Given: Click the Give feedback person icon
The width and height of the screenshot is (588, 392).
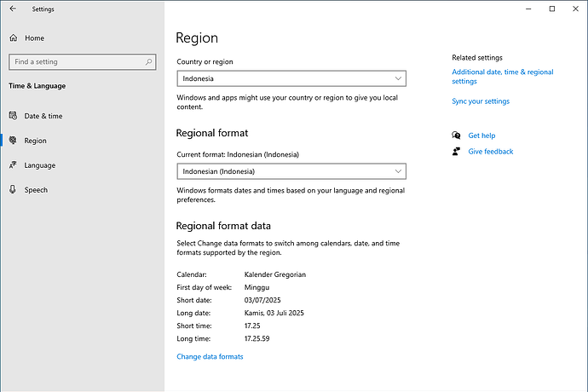Looking at the screenshot, I should coord(456,151).
